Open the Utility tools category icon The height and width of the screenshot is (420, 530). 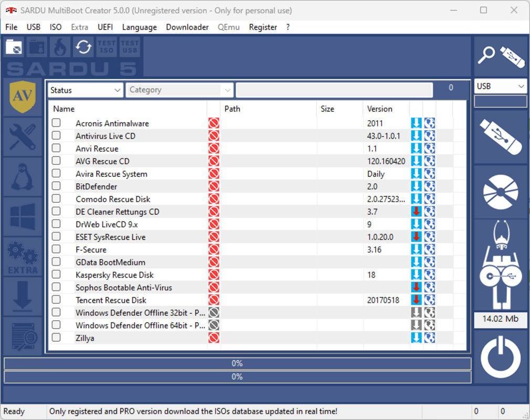(23, 136)
